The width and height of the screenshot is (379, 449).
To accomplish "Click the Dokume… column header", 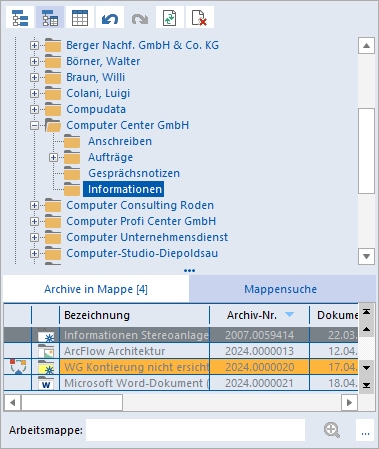I will coord(334,315).
